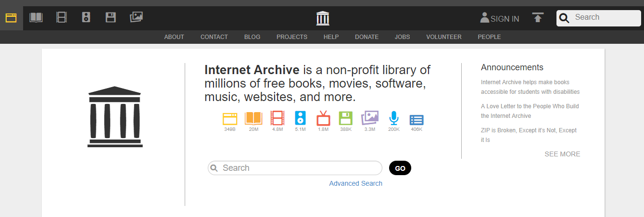Follow the Advanced Search link
Screen dimensions: 644x217
coord(355,183)
